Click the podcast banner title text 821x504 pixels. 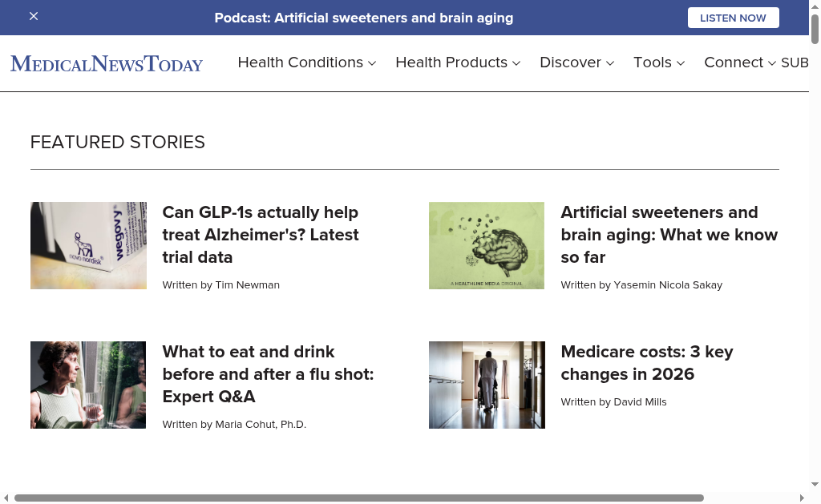[363, 18]
